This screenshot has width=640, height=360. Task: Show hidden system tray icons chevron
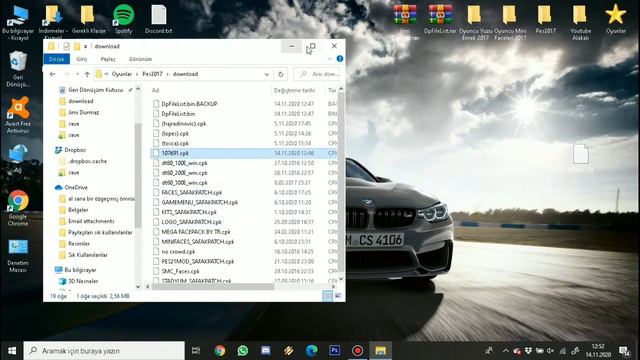click(x=506, y=351)
